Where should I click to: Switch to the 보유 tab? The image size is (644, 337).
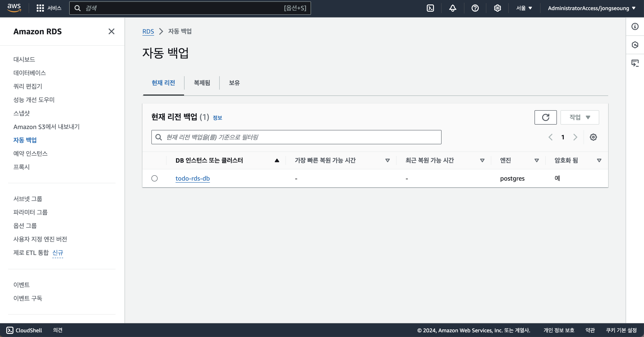[x=234, y=83]
